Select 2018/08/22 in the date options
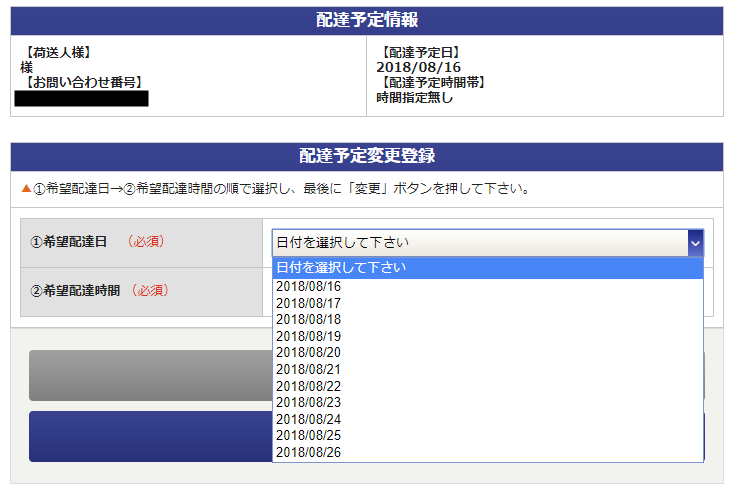Viewport: 734px width, 496px height. click(x=308, y=386)
